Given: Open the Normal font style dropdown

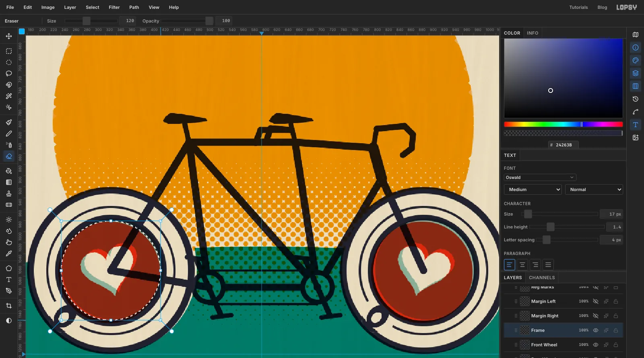Looking at the screenshot, I should pos(594,189).
